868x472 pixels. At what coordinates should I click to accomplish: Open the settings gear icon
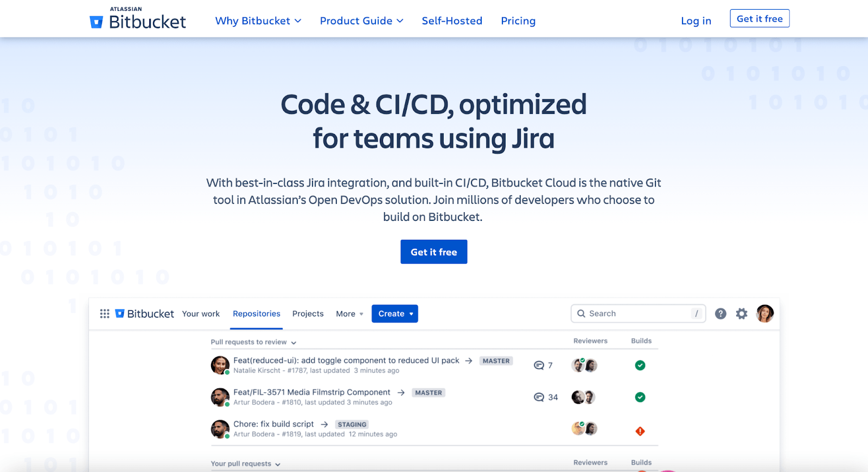click(742, 314)
